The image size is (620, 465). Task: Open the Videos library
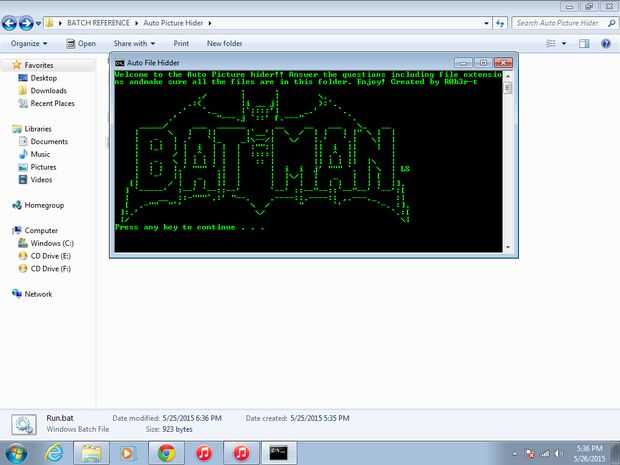pos(41,180)
